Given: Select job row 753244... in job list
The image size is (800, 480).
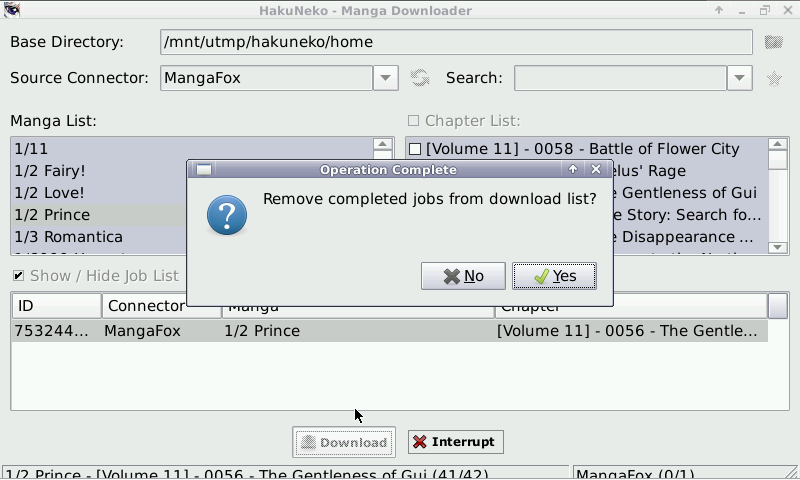Looking at the screenshot, I should point(389,331).
